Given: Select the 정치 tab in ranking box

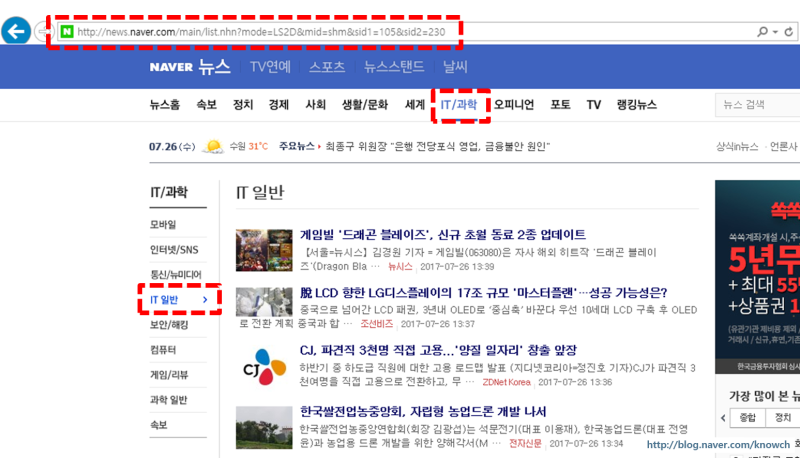Looking at the screenshot, I should click(782, 418).
